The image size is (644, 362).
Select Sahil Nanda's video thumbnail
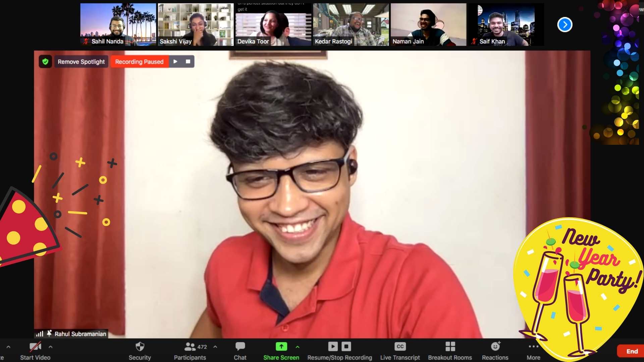pos(118,24)
